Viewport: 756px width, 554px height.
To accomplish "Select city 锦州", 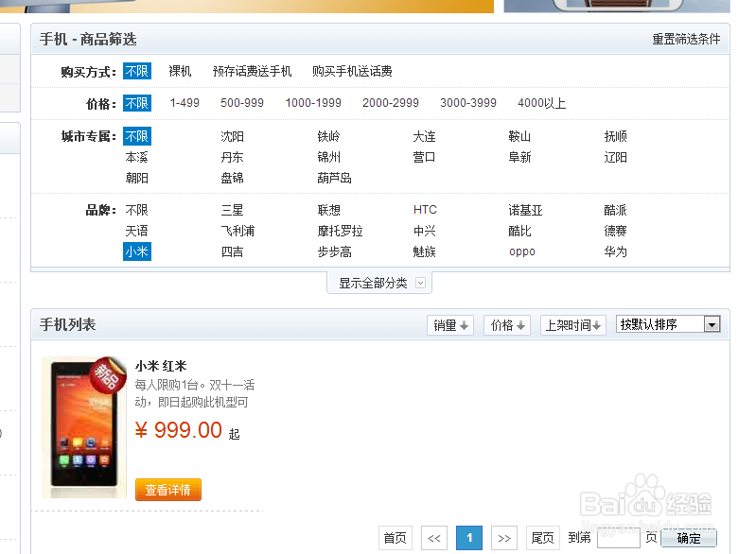I will coord(329,157).
